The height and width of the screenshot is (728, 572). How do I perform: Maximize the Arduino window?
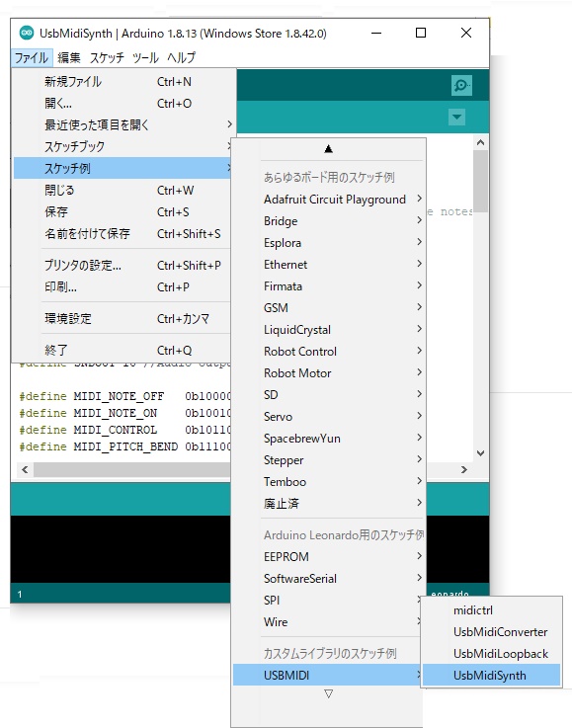421,33
